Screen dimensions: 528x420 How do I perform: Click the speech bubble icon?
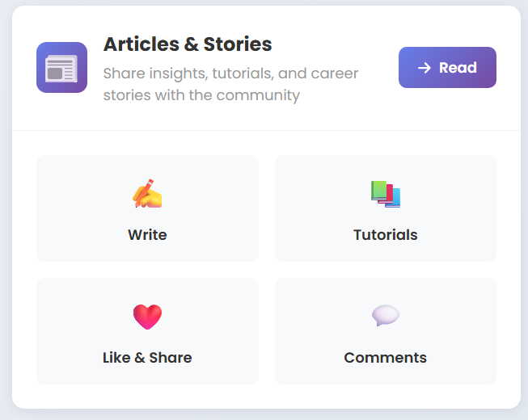[386, 316]
